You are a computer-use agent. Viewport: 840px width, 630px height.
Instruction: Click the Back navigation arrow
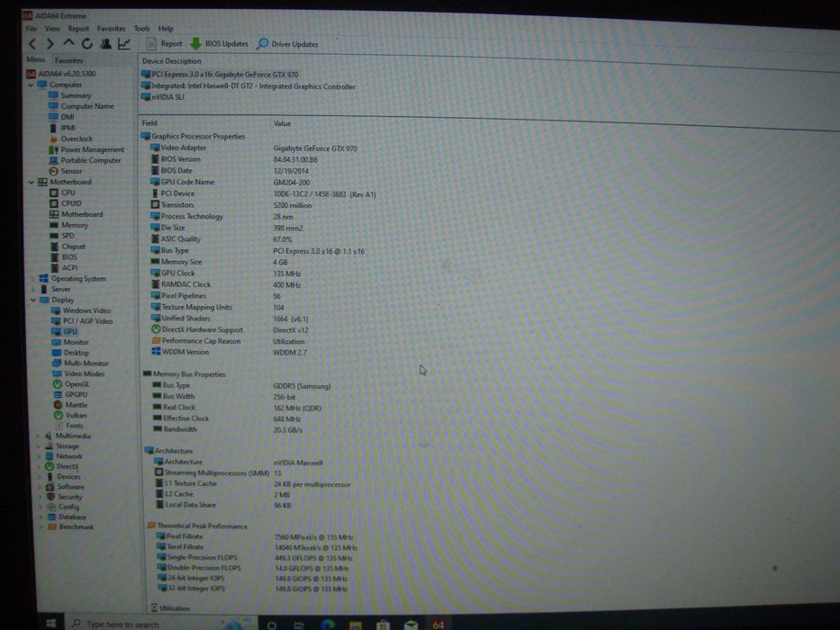[x=32, y=44]
